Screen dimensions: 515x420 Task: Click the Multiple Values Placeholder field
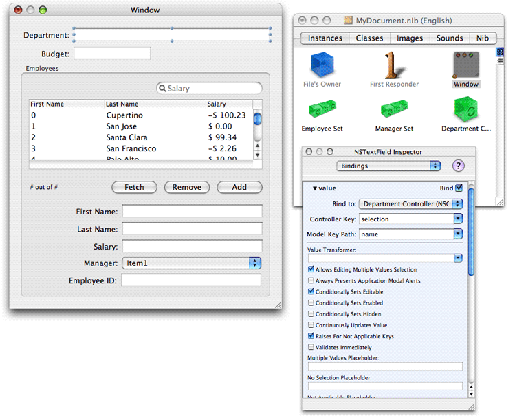(x=385, y=366)
